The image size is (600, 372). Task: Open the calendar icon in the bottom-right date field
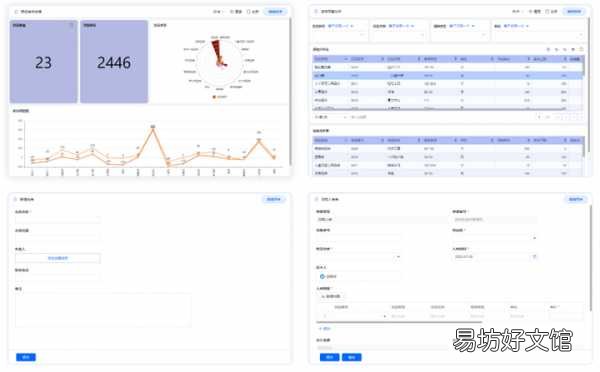535,256
